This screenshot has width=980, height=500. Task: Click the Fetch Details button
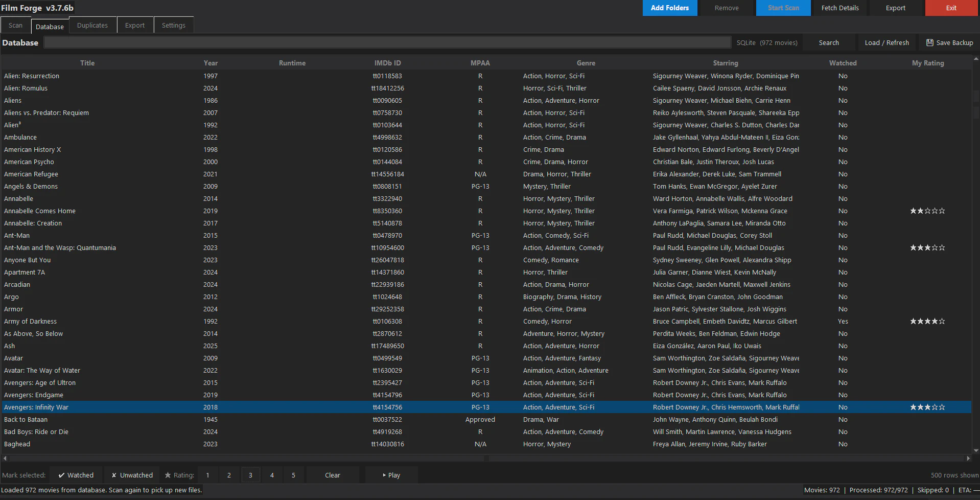pyautogui.click(x=839, y=8)
